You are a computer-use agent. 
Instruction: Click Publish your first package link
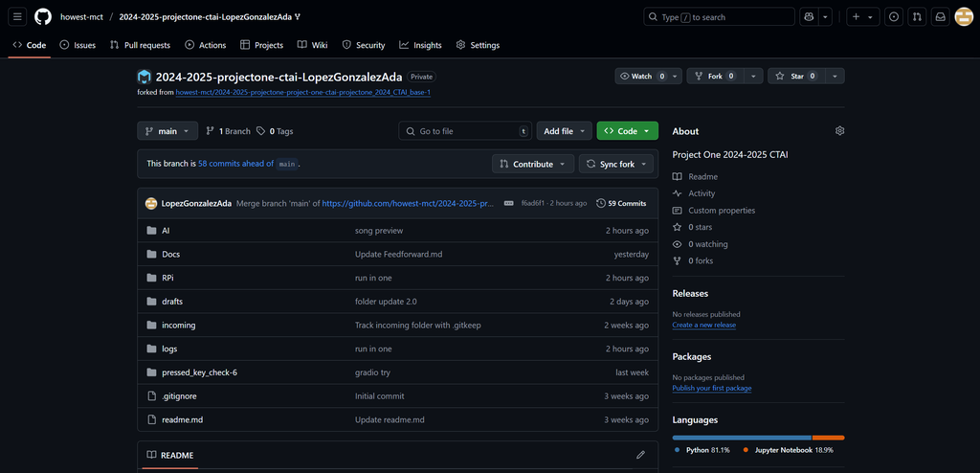pos(712,389)
